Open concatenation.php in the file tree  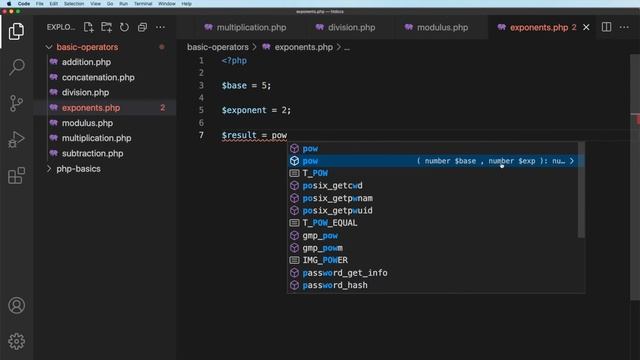coord(98,77)
